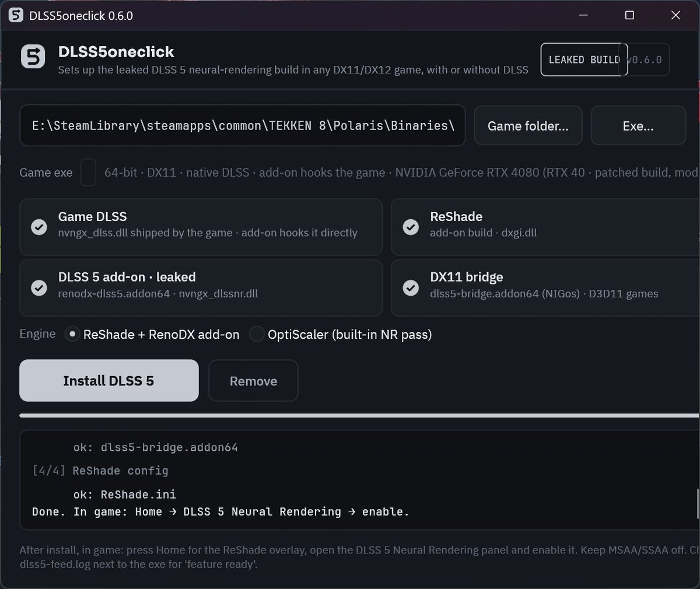Click the DX11 bridge checkmark icon
The height and width of the screenshot is (589, 700).
click(411, 288)
